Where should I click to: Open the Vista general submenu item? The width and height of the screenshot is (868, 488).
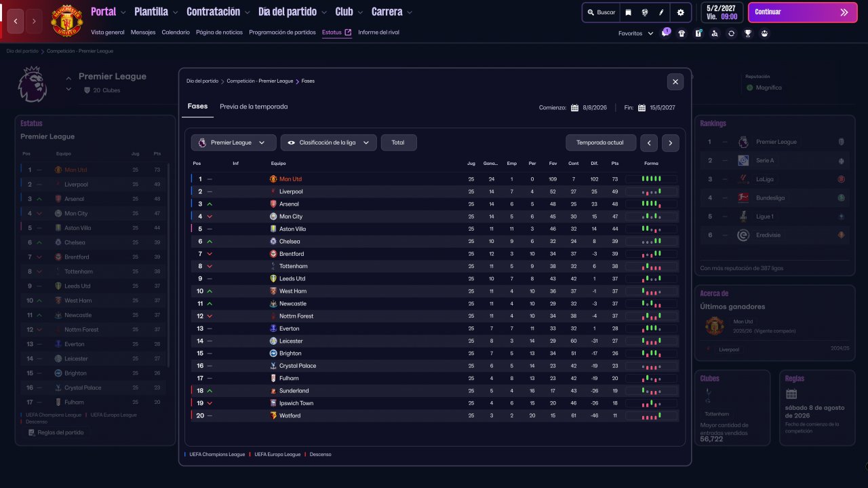point(108,32)
